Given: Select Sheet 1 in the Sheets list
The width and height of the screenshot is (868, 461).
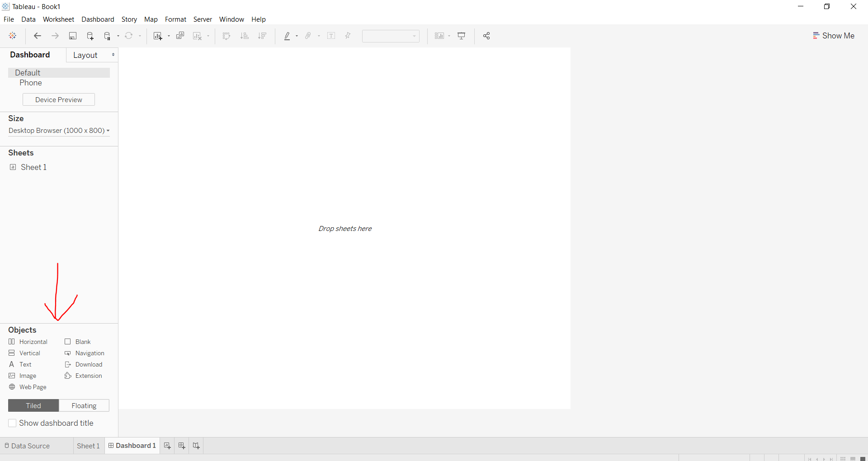Looking at the screenshot, I should pyautogui.click(x=28, y=167).
